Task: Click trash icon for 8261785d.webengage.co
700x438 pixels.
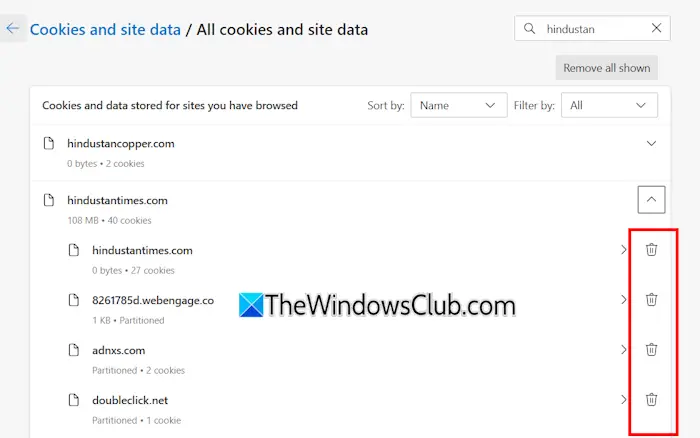Action: (x=651, y=299)
